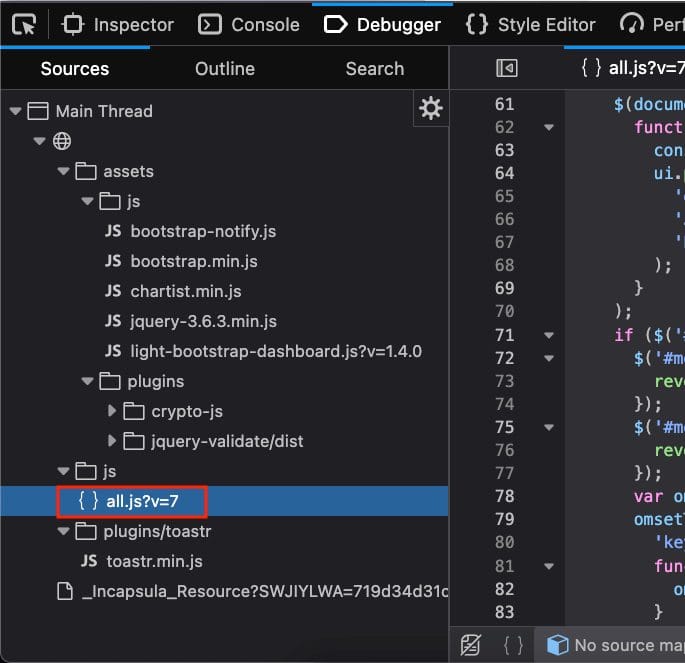Click the Main Thread window icon
The image size is (685, 663).
tap(38, 111)
